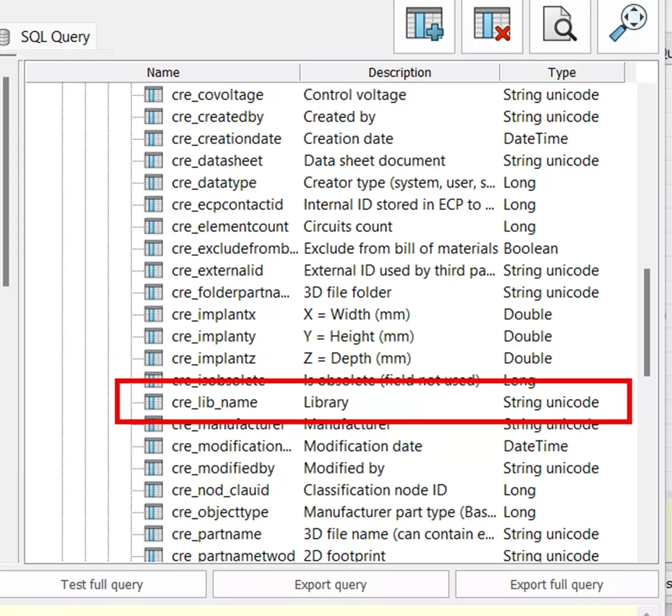Click the field icon beside cre_modifiedby

(x=154, y=469)
